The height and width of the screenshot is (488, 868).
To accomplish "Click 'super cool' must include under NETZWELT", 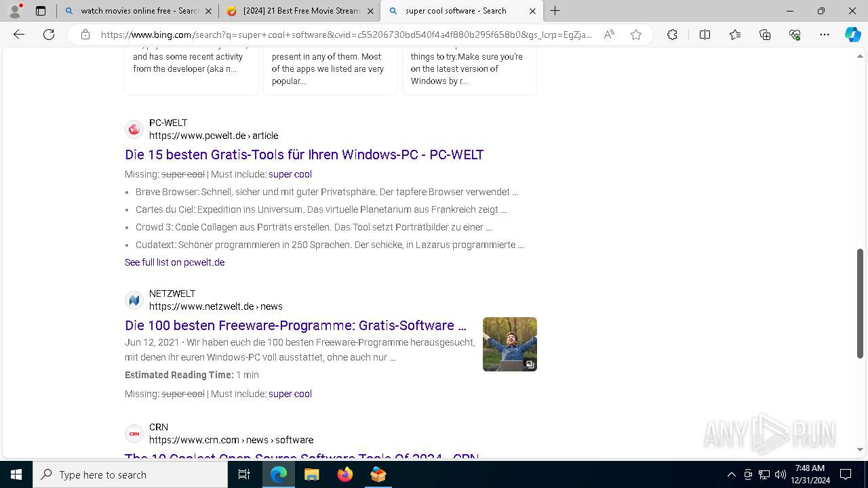I will click(x=290, y=394).
